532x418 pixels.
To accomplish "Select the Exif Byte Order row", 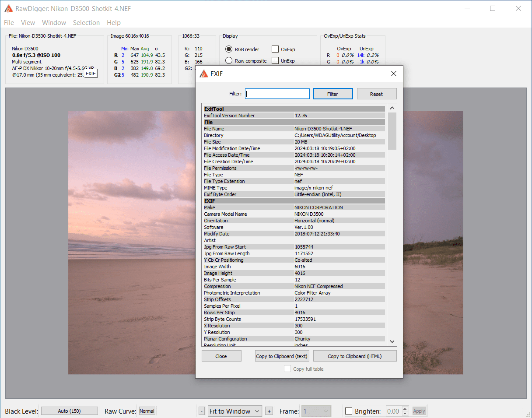I will tap(294, 194).
